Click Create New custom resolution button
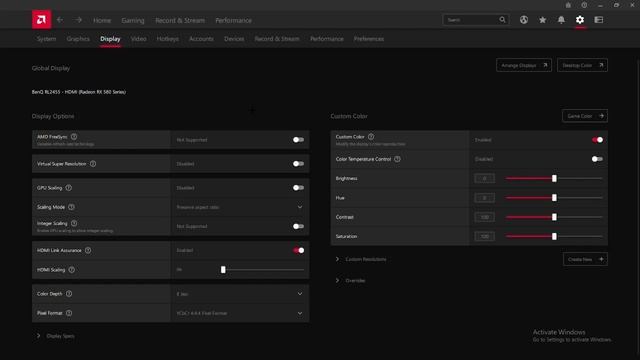The image size is (640, 360). point(585,259)
